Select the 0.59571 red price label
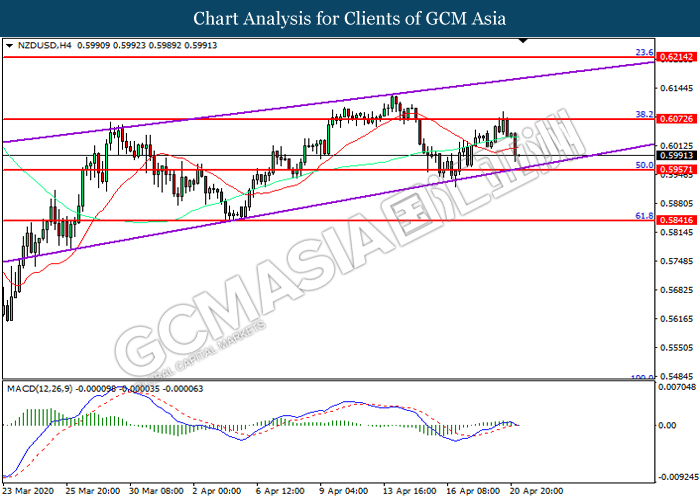 coord(677,170)
